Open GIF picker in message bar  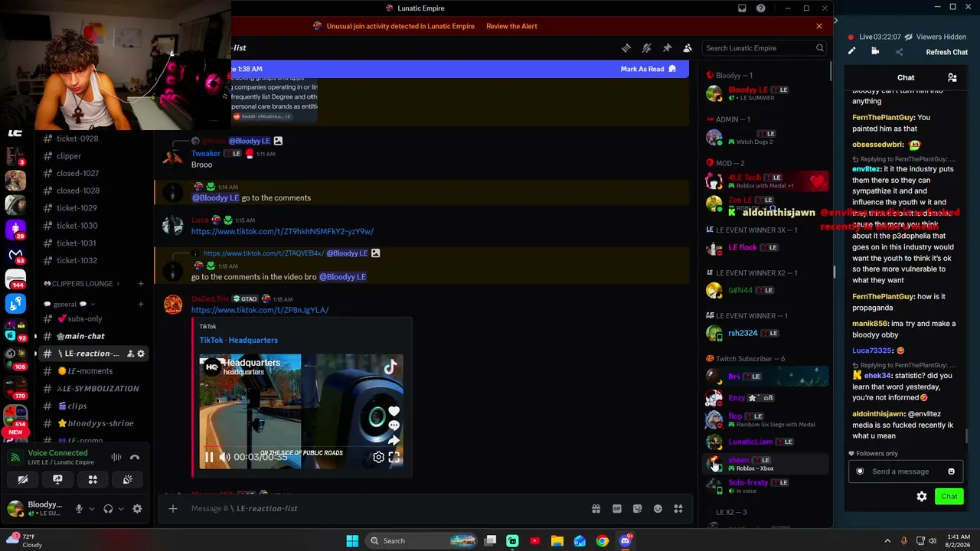616,509
